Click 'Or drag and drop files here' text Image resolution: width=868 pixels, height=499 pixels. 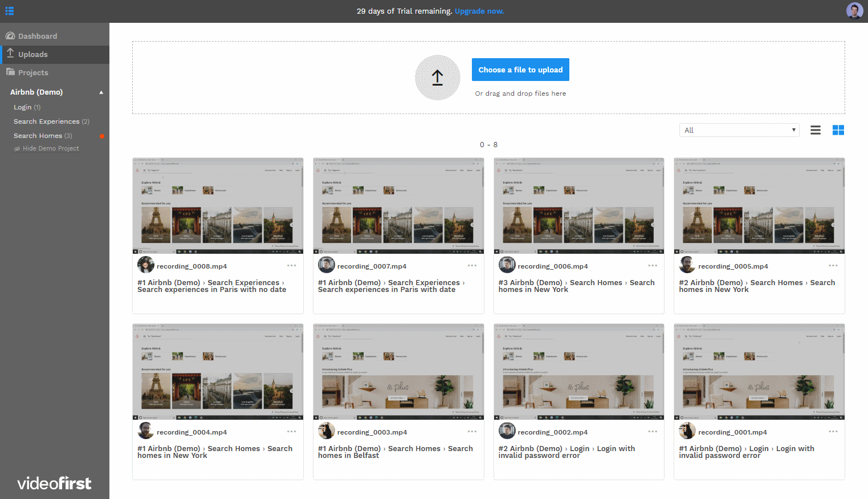point(520,94)
